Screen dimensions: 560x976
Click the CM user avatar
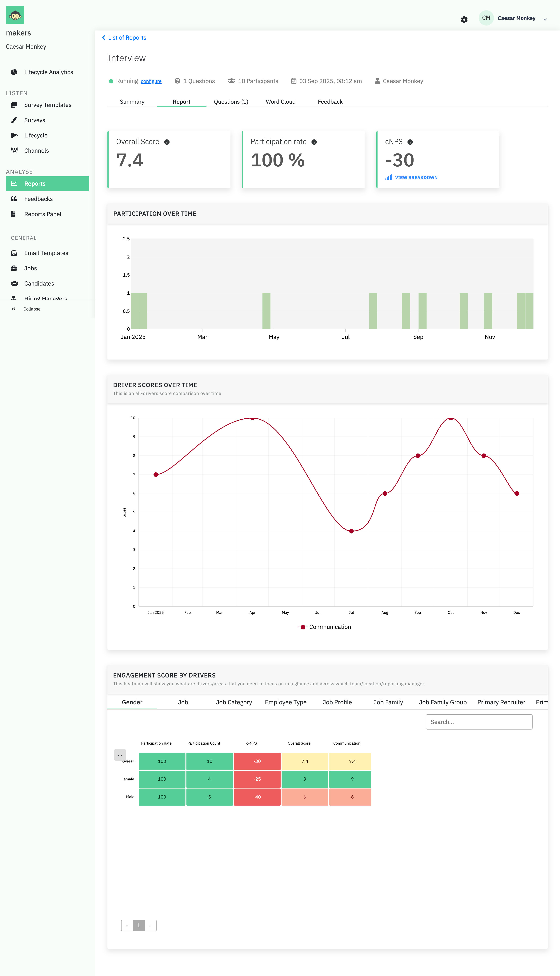486,18
